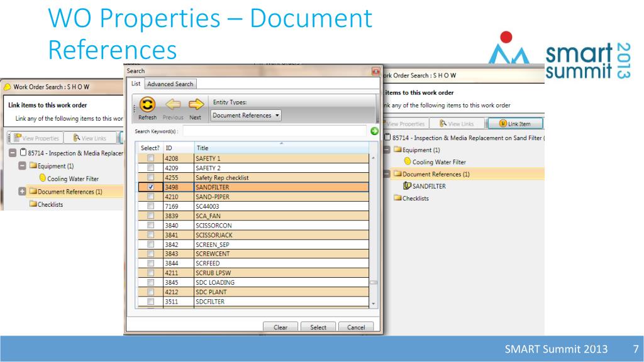Click Checklists folder icon in right window
This screenshot has height=362, width=644.
(397, 198)
